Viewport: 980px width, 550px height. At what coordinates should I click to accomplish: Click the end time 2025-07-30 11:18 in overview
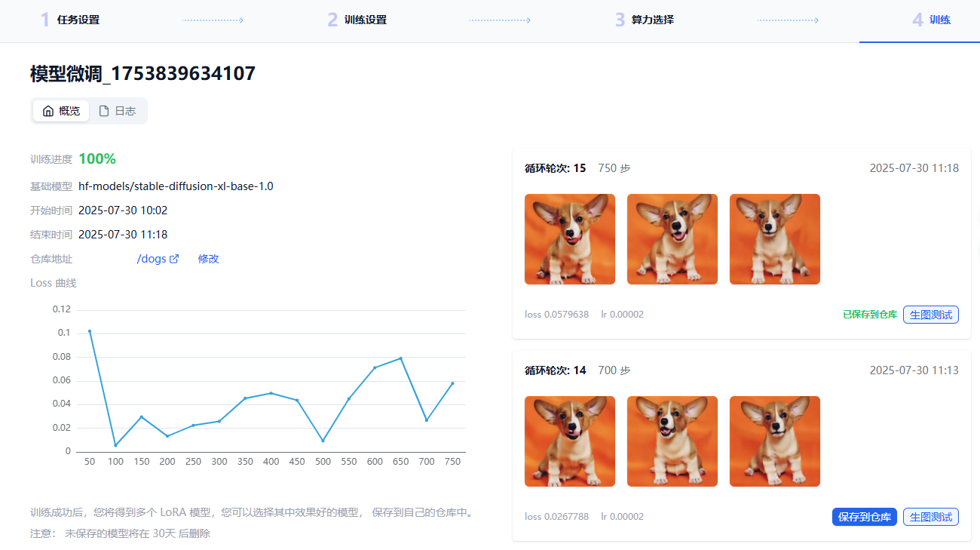(x=123, y=235)
